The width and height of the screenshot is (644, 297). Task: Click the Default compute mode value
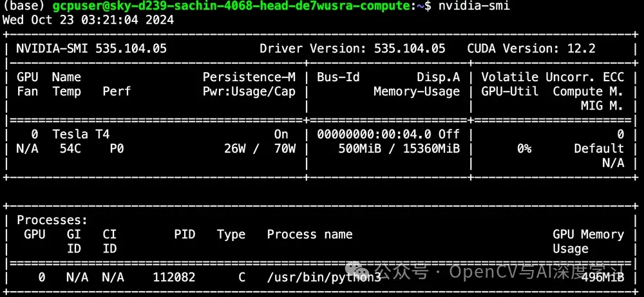(599, 148)
